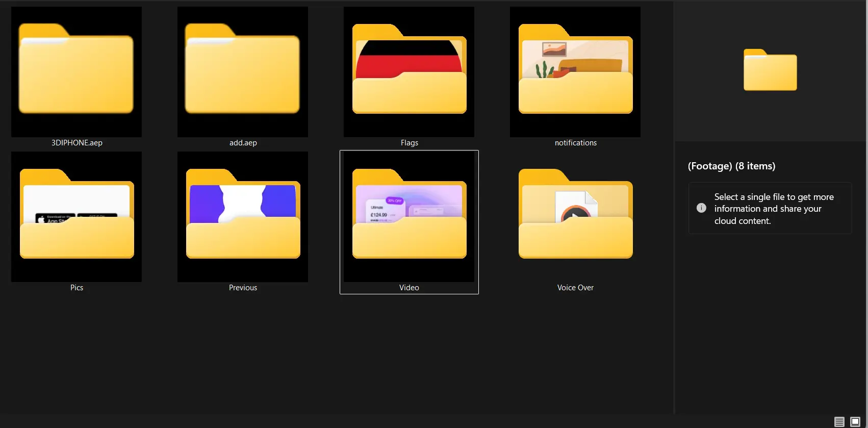
Task: Switch to large thumbnails view
Action: coord(855,422)
